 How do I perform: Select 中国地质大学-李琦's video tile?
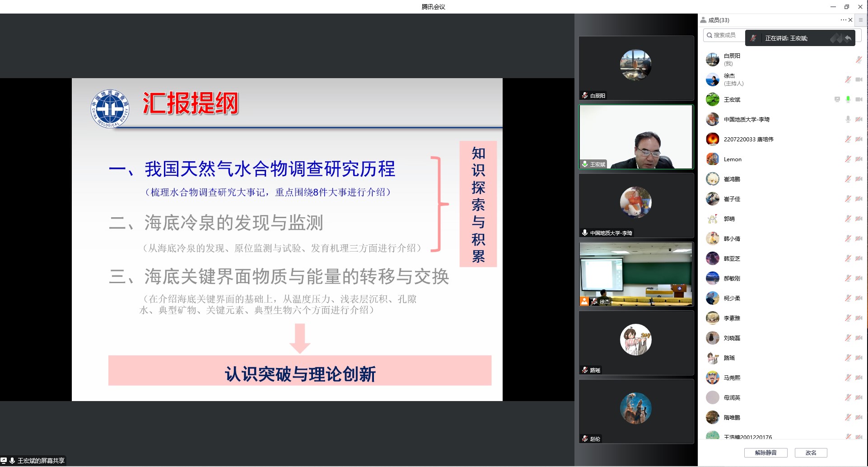pyautogui.click(x=636, y=205)
